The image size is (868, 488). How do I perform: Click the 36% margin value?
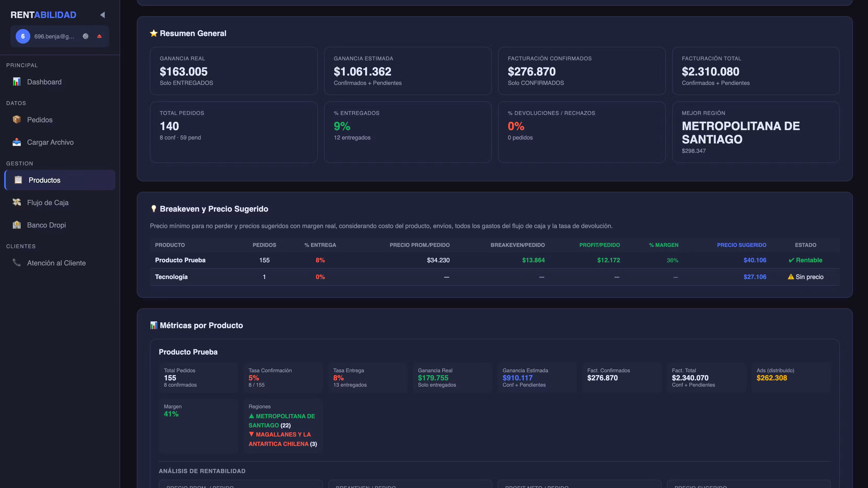pyautogui.click(x=673, y=260)
